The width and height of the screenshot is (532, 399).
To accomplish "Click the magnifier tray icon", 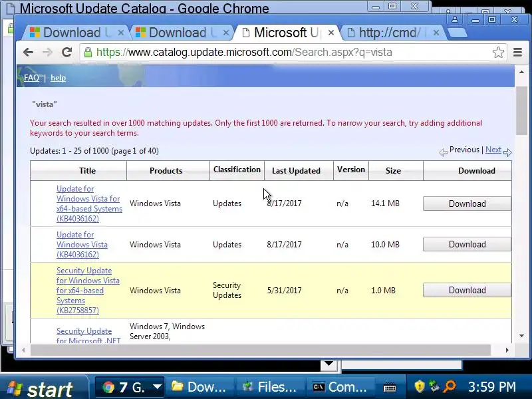I will 450,386.
